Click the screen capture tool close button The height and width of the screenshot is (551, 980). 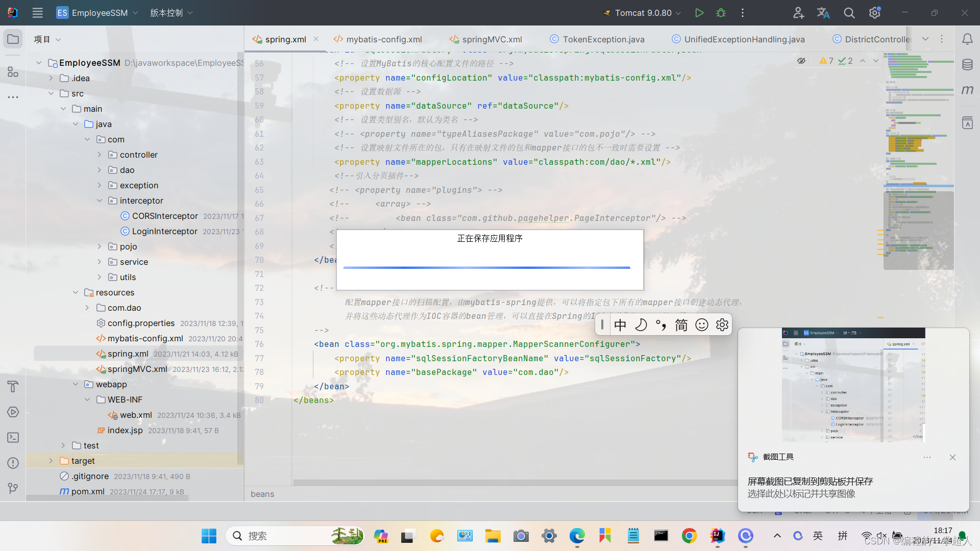tap(952, 457)
